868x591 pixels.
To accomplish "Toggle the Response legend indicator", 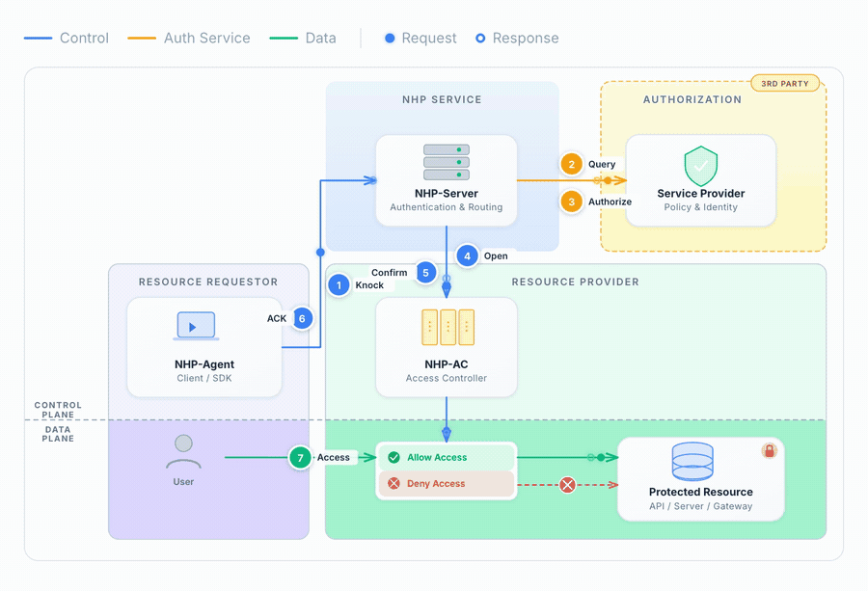I will 480,38.
